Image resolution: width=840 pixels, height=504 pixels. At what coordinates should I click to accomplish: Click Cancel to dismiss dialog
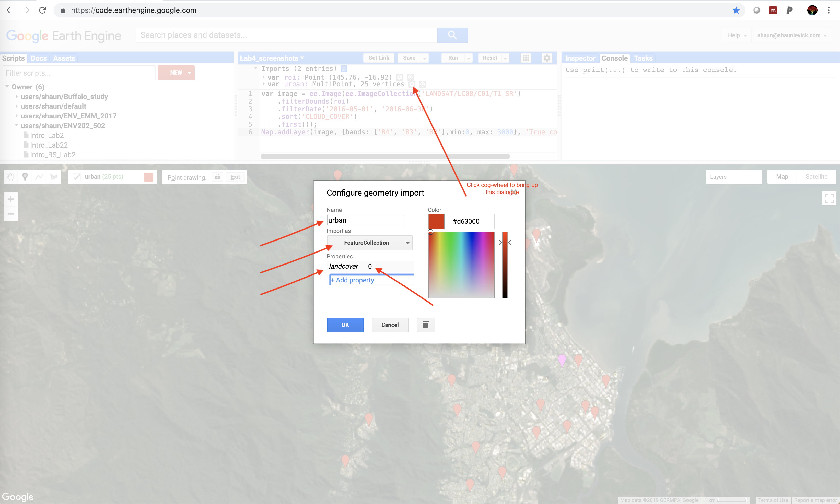click(x=390, y=324)
